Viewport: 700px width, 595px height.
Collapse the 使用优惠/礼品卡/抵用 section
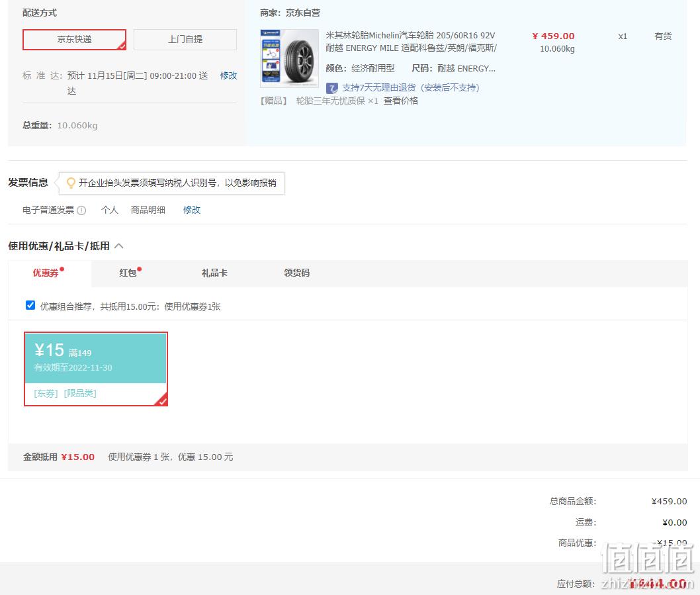(118, 246)
